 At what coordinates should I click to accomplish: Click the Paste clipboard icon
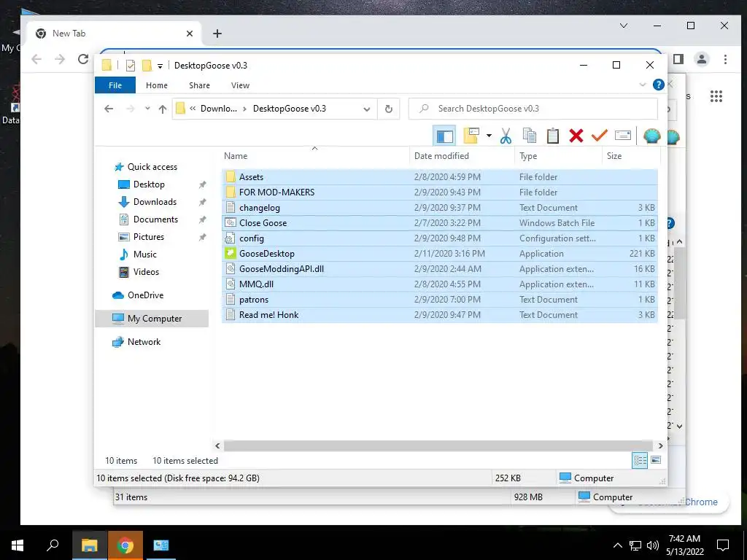coord(553,136)
